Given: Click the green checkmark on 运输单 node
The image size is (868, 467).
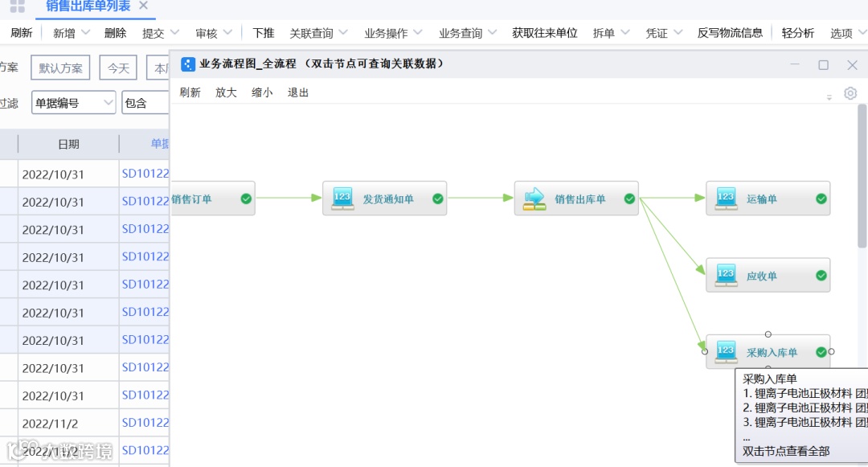Looking at the screenshot, I should [x=821, y=199].
